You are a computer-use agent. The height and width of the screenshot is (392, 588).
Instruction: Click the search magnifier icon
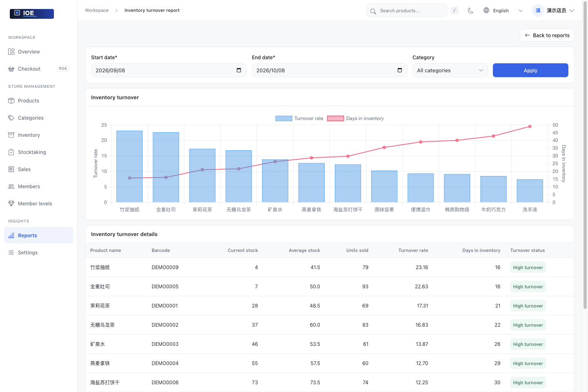coord(373,11)
